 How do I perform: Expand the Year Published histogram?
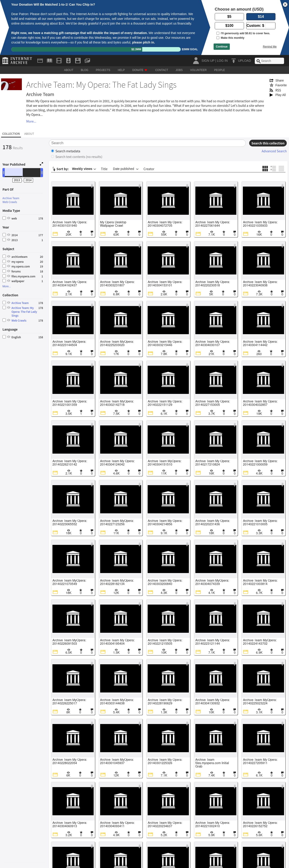click(x=41, y=164)
